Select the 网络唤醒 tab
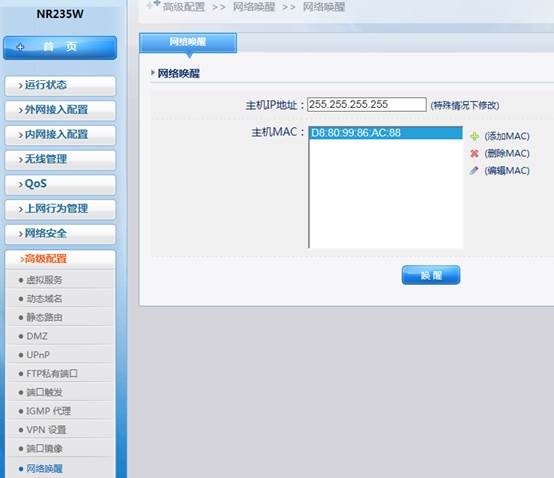 (188, 42)
